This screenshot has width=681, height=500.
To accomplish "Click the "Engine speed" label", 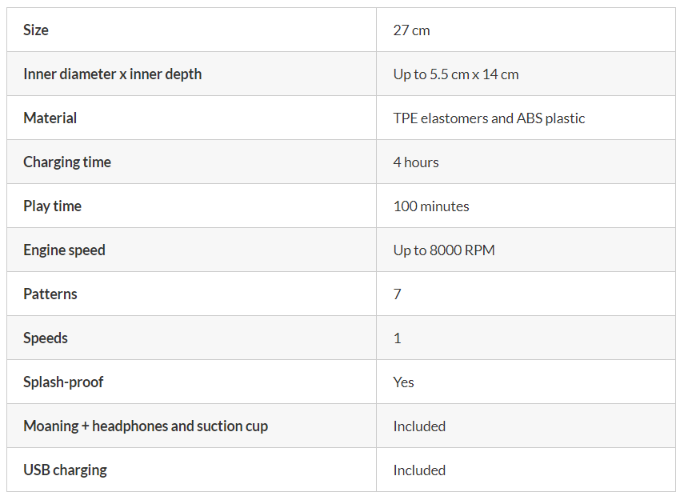I will [64, 250].
